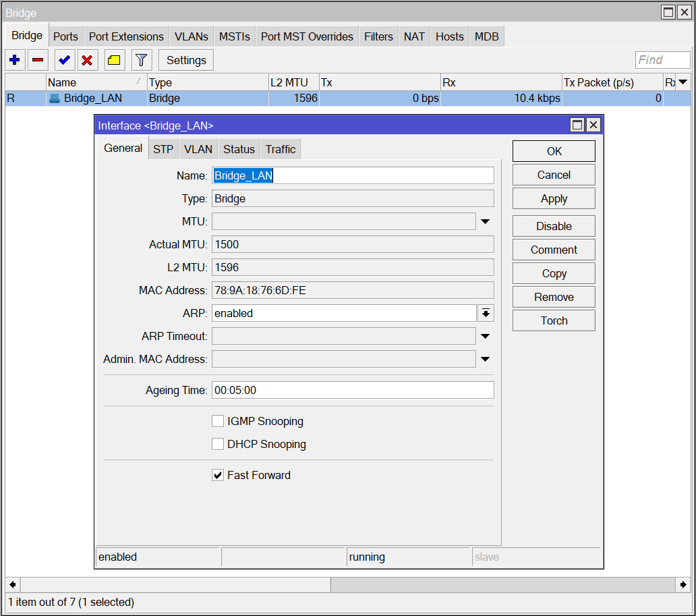Click the blue plus Add bridge icon
Viewport: 696px width, 616px height.
[15, 60]
